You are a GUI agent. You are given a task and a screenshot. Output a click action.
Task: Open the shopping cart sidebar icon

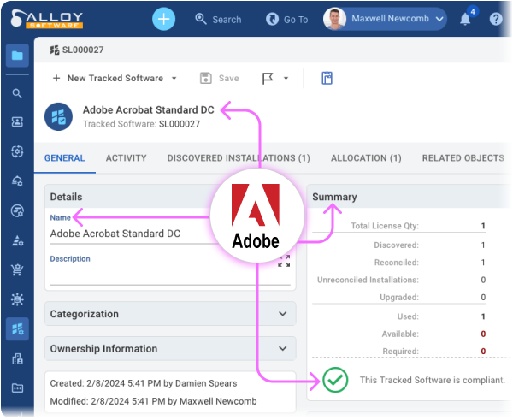coord(17,269)
